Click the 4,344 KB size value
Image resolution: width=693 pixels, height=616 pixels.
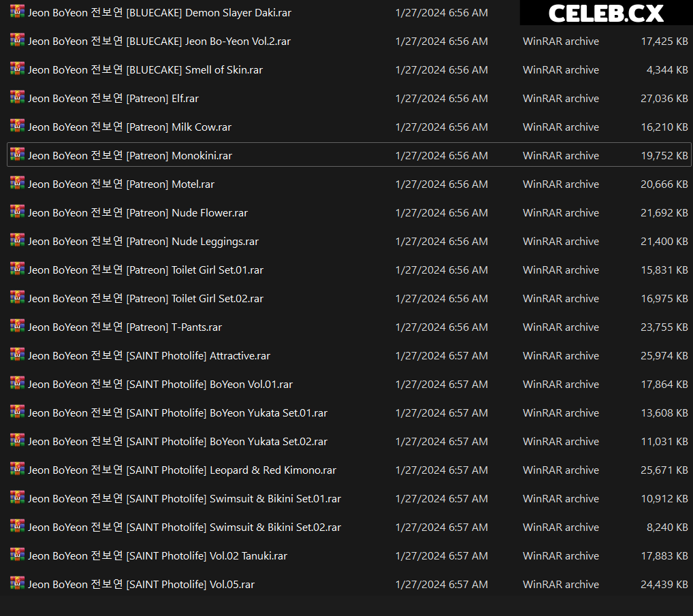tap(667, 70)
